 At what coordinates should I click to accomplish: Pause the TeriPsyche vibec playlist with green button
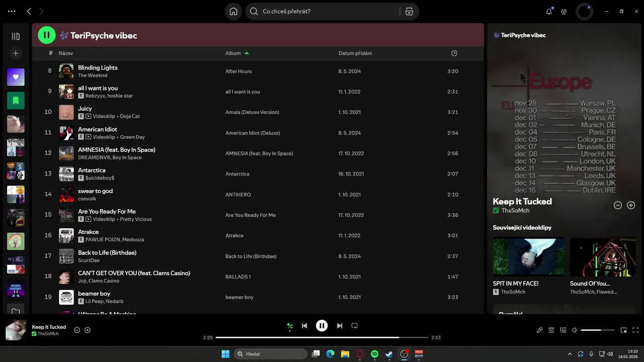tap(47, 35)
